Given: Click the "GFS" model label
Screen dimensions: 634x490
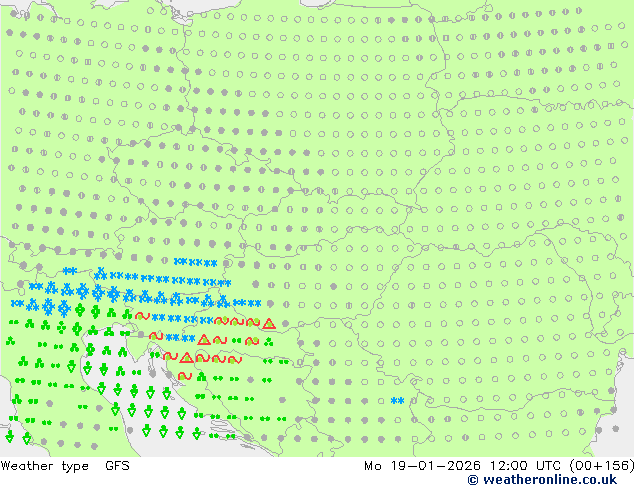Looking at the screenshot, I should click(117, 466).
